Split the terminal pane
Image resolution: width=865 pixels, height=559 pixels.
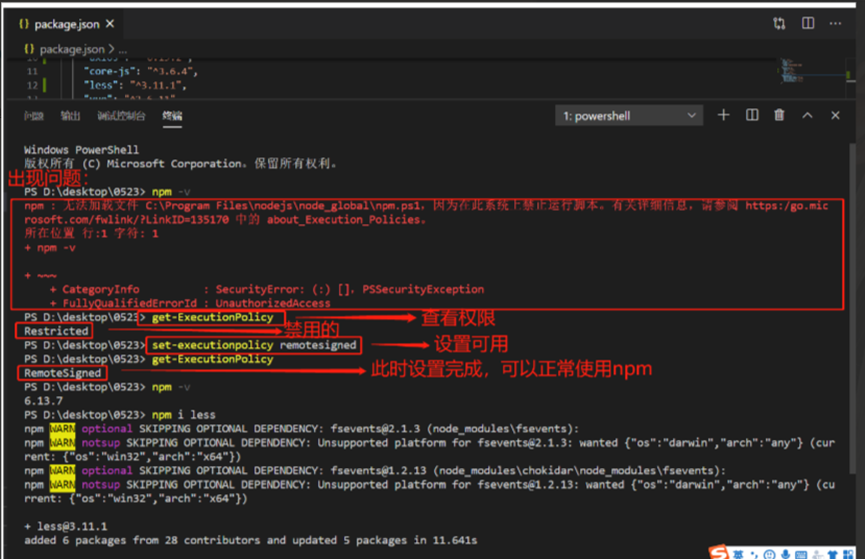click(752, 115)
